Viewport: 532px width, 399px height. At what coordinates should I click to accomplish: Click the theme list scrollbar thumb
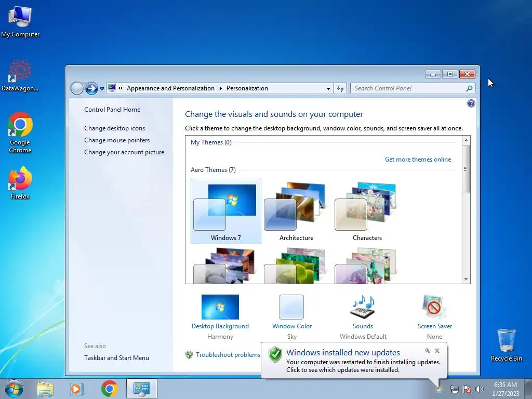[466, 169]
